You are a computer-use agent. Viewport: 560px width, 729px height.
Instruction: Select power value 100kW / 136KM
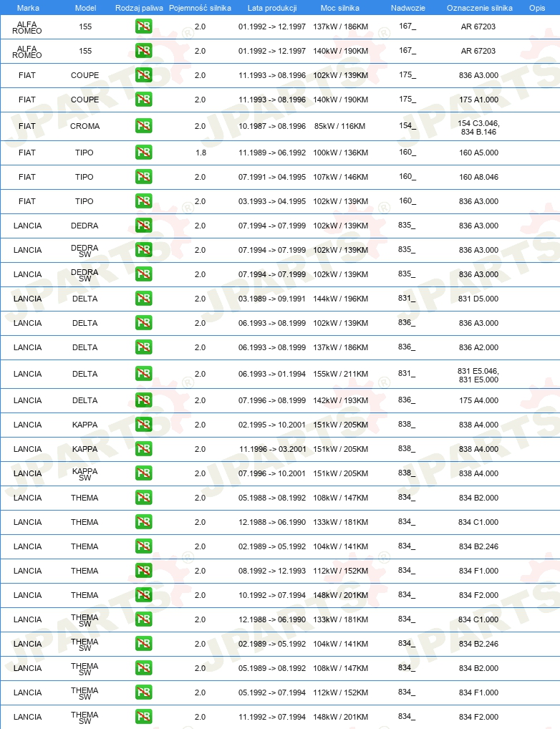(340, 153)
